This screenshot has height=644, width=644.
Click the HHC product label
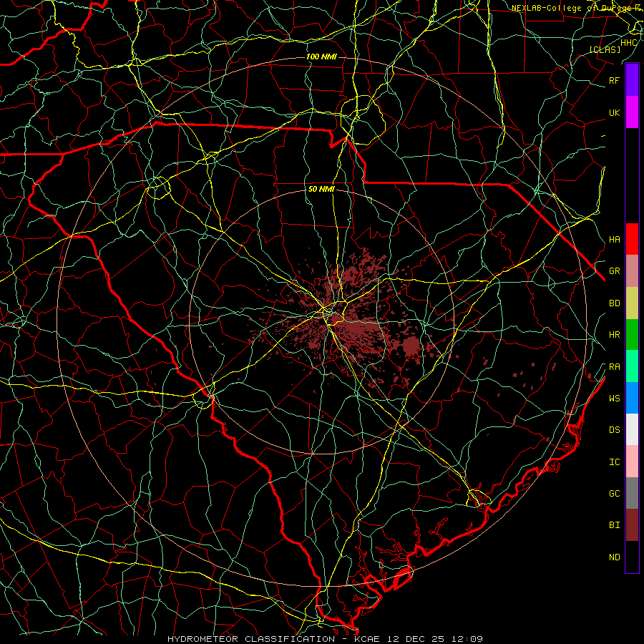click(628, 43)
